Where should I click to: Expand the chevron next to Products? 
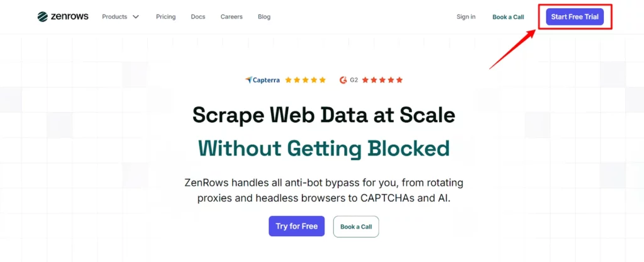136,17
